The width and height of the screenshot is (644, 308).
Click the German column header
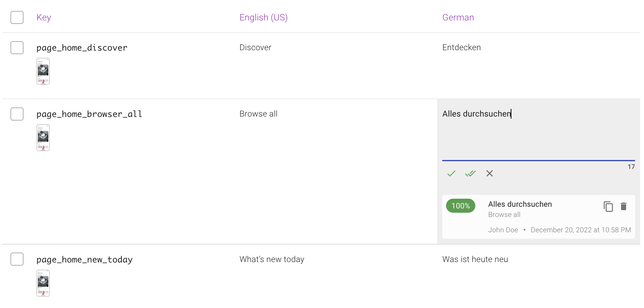[458, 17]
